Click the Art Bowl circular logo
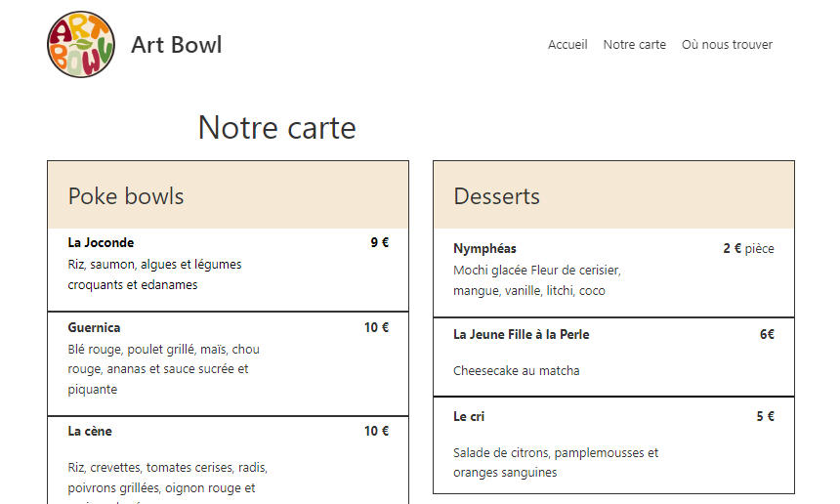 pos(81,45)
